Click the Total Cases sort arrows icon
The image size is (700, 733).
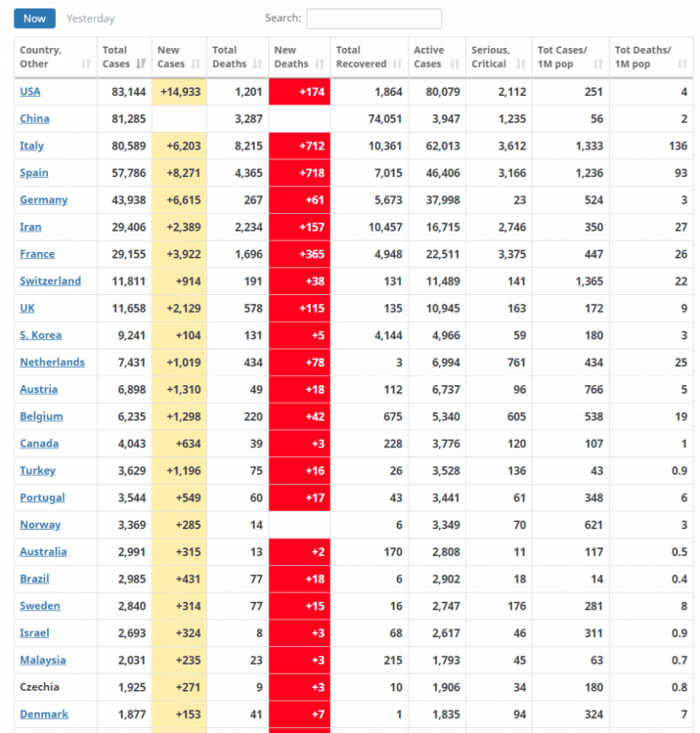point(141,64)
